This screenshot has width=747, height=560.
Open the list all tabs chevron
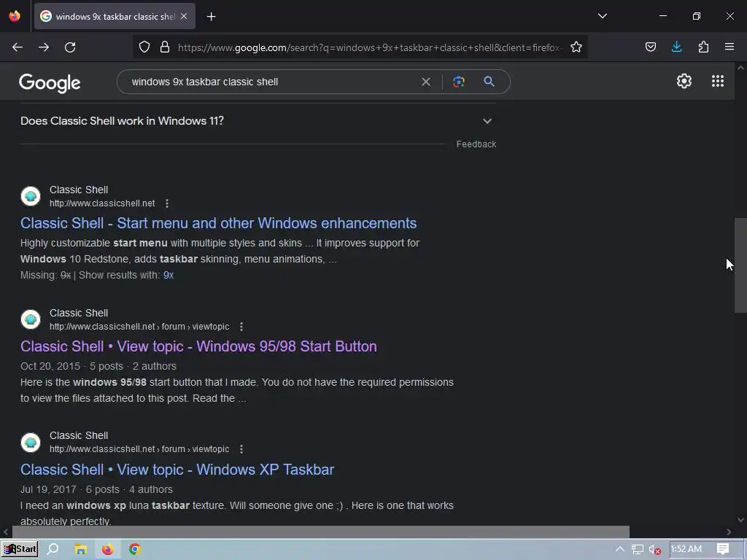(603, 16)
